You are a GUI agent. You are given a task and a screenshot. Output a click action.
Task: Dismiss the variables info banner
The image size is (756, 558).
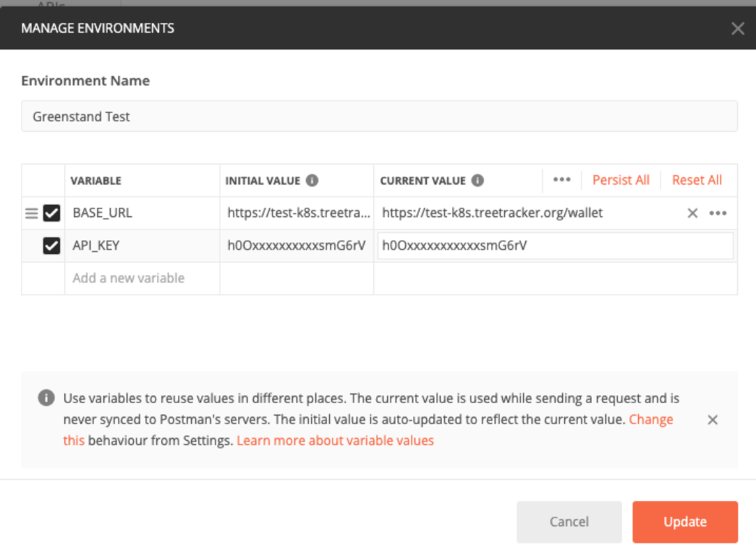(x=713, y=420)
